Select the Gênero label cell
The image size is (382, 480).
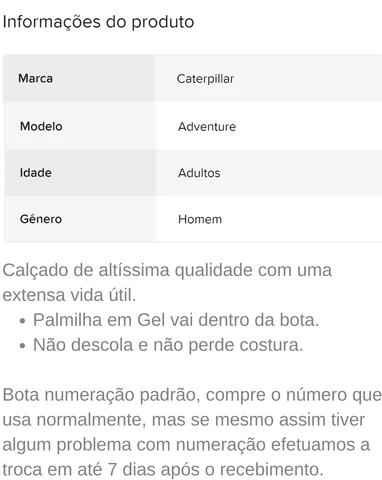point(80,219)
